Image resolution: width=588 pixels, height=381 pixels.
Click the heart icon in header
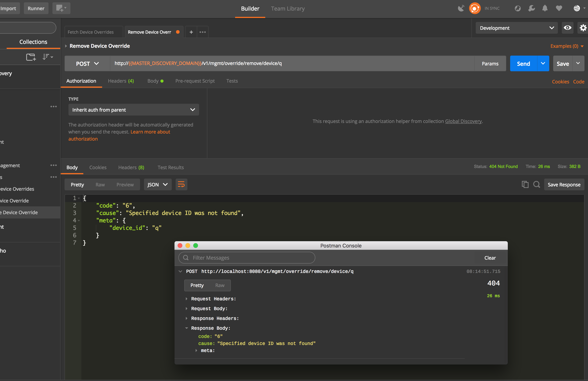pyautogui.click(x=559, y=8)
